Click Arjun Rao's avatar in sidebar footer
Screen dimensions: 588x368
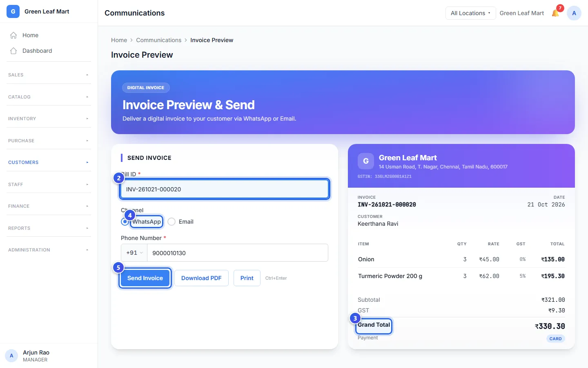[11, 356]
